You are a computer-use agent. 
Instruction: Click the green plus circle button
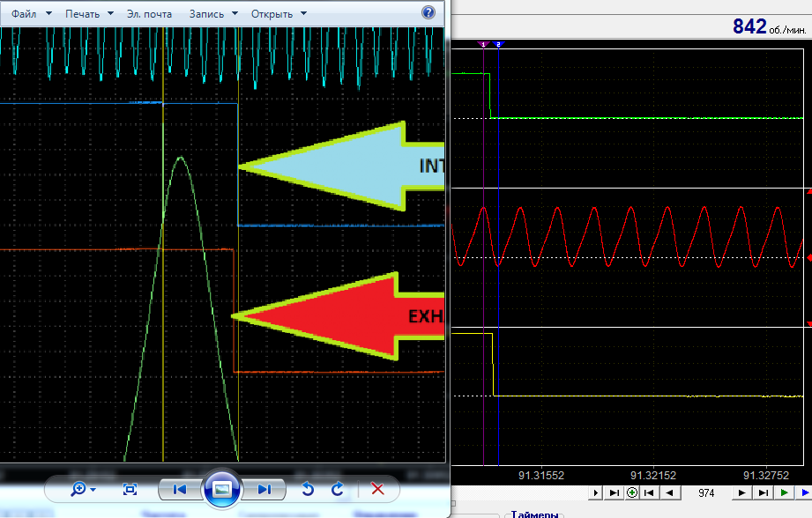(x=632, y=492)
